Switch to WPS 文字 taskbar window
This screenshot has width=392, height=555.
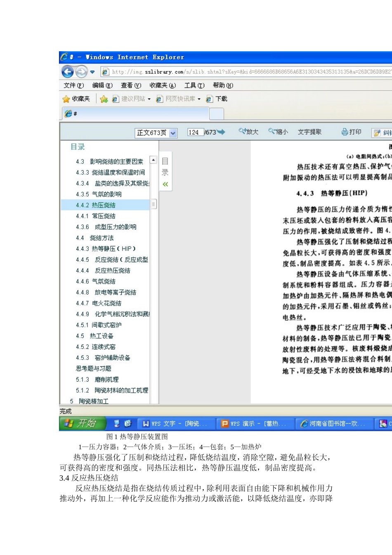176,424
